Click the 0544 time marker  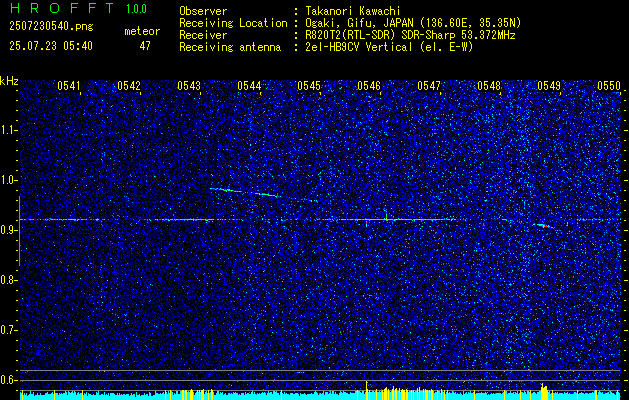pyautogui.click(x=249, y=86)
